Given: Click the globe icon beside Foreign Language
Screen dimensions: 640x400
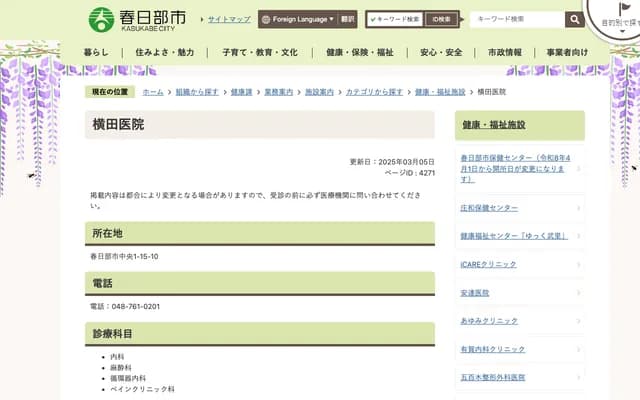Looking at the screenshot, I should pyautogui.click(x=266, y=19).
